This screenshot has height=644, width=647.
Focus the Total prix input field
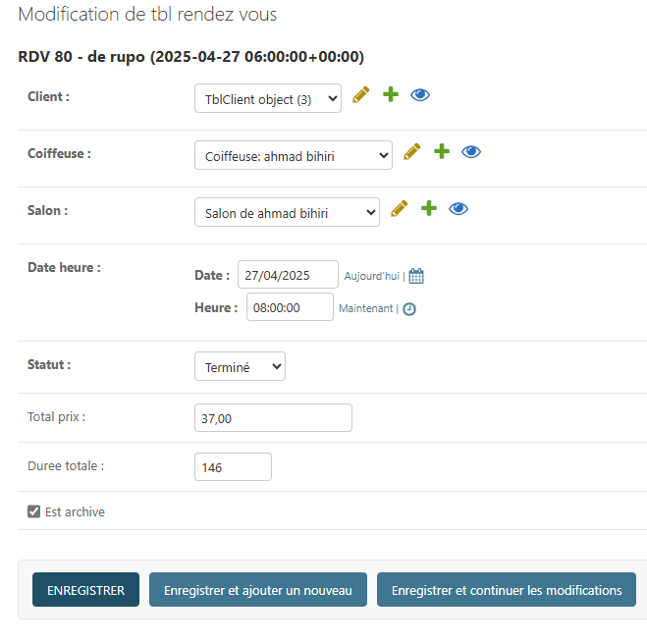click(x=273, y=418)
